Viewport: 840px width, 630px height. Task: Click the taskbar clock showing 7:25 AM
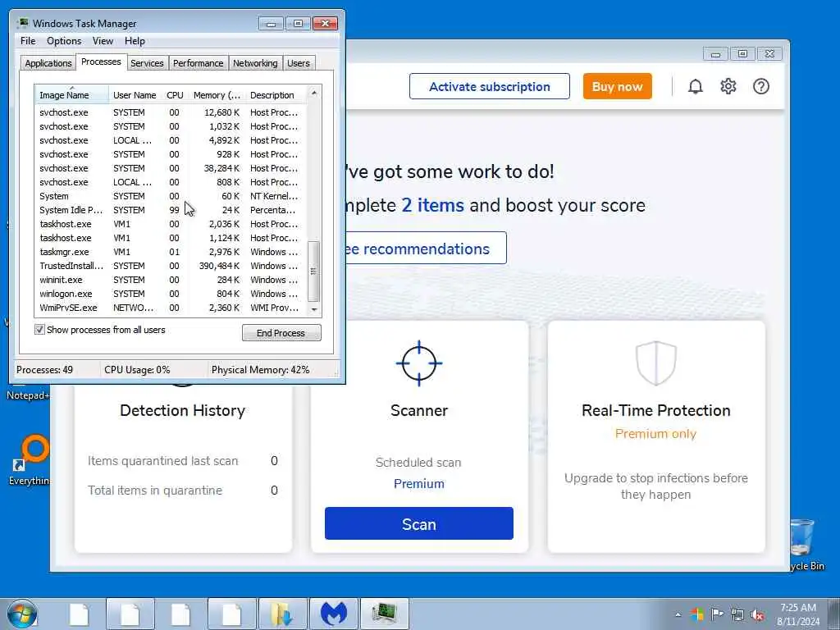click(x=798, y=614)
